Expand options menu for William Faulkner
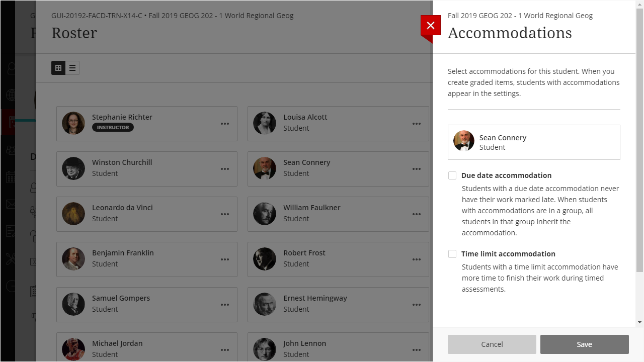This screenshot has height=362, width=644. point(416,214)
